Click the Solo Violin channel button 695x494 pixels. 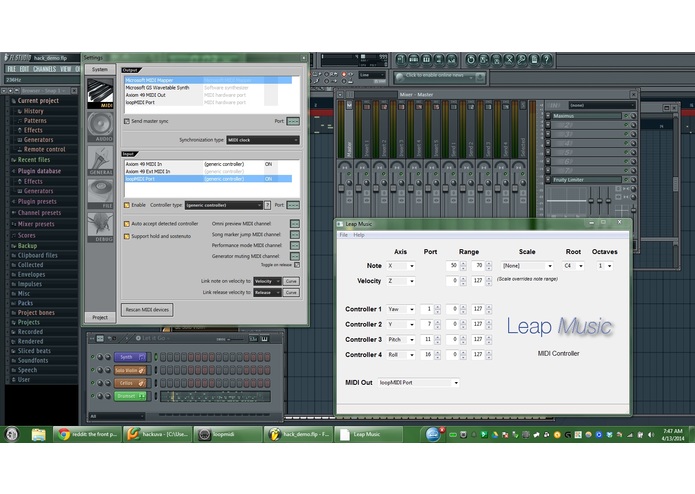coord(130,370)
